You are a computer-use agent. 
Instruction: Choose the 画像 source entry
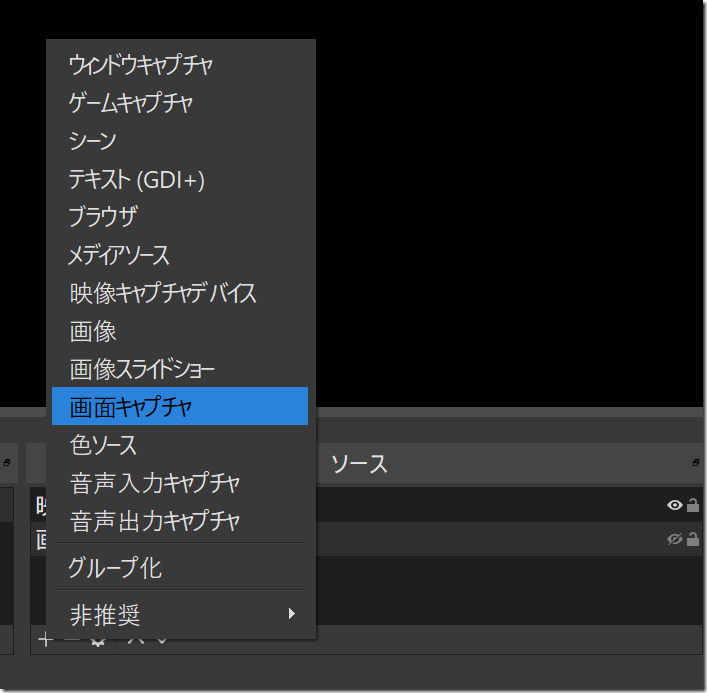point(180,330)
